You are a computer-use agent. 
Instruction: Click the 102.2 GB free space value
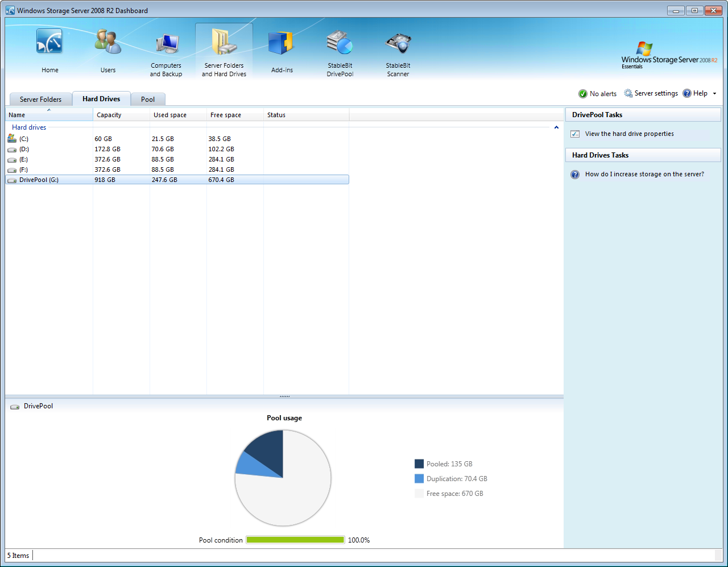pos(221,149)
